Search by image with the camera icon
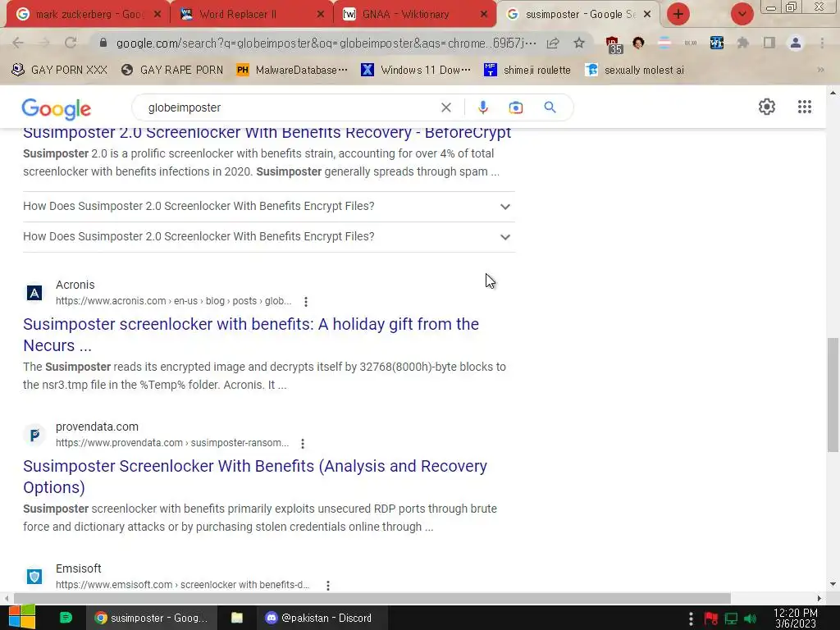 coord(515,107)
